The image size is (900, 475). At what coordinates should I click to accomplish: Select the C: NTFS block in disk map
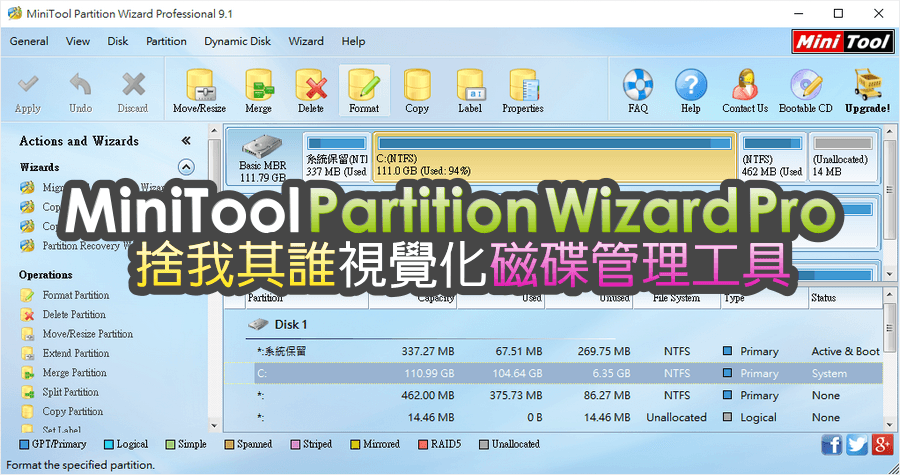pyautogui.click(x=554, y=157)
